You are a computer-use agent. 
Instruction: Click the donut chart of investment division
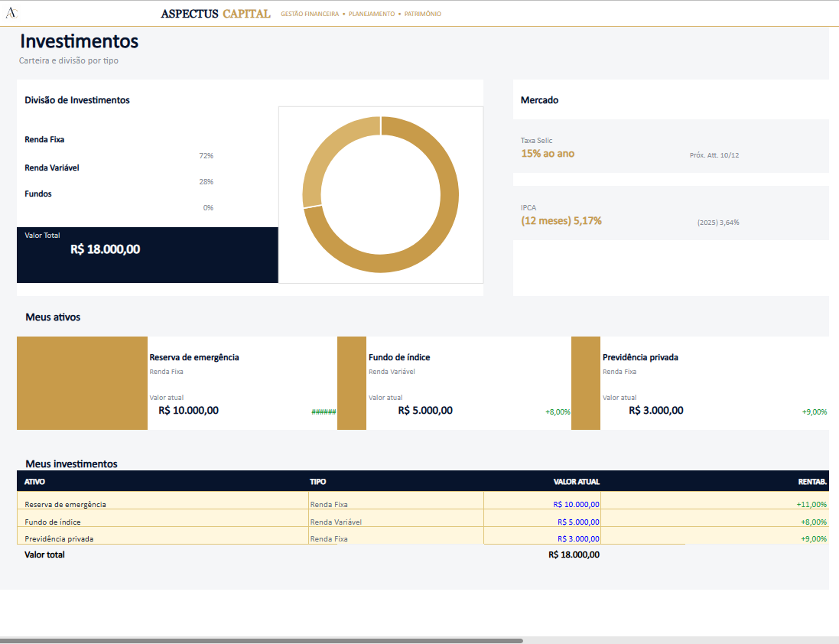point(380,195)
